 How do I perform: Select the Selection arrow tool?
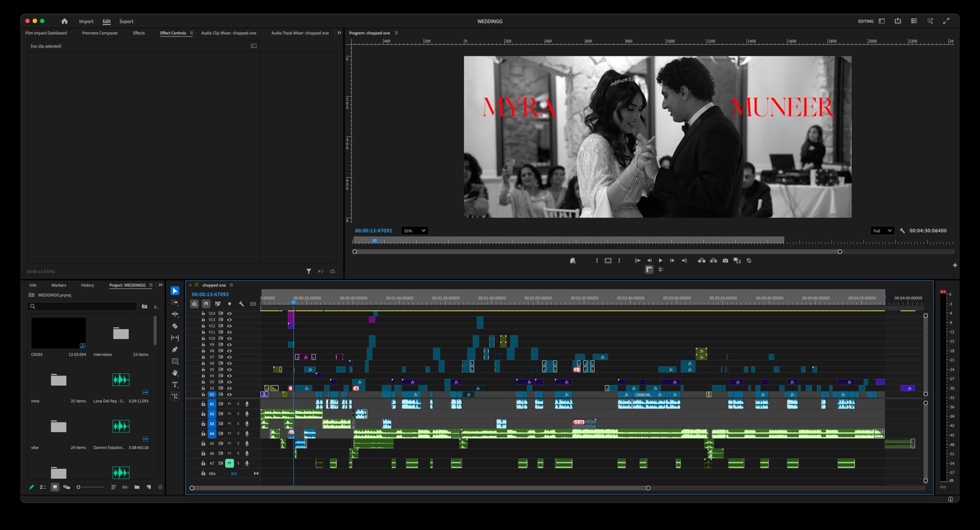(x=175, y=291)
